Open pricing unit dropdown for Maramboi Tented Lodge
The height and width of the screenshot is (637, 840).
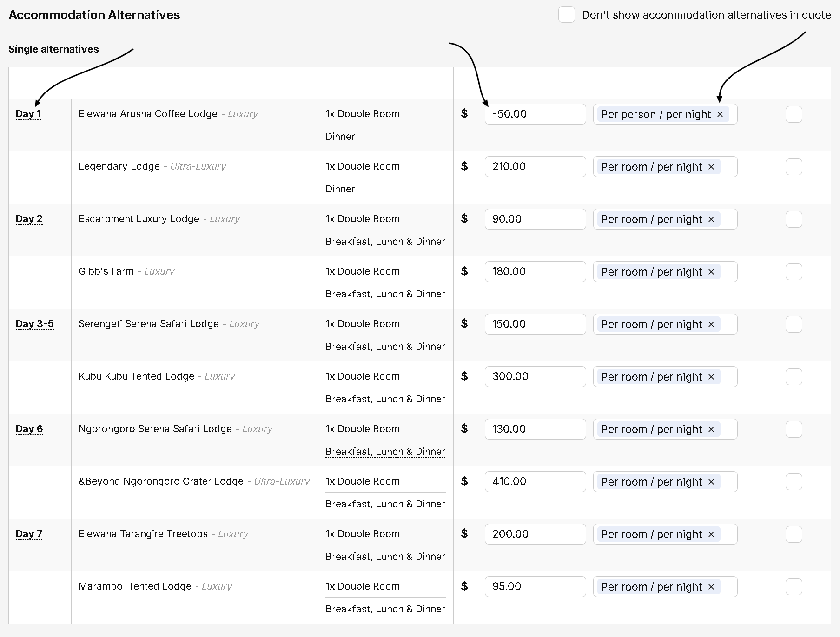click(x=665, y=587)
